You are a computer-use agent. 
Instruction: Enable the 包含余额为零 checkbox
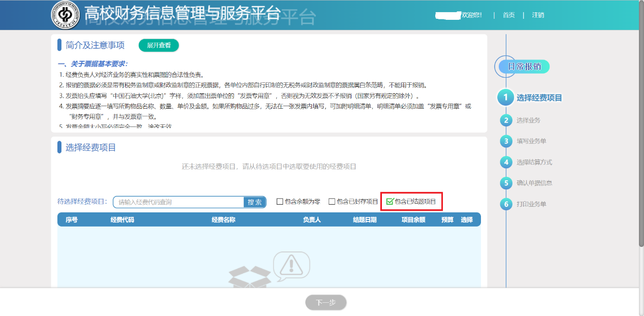point(280,202)
